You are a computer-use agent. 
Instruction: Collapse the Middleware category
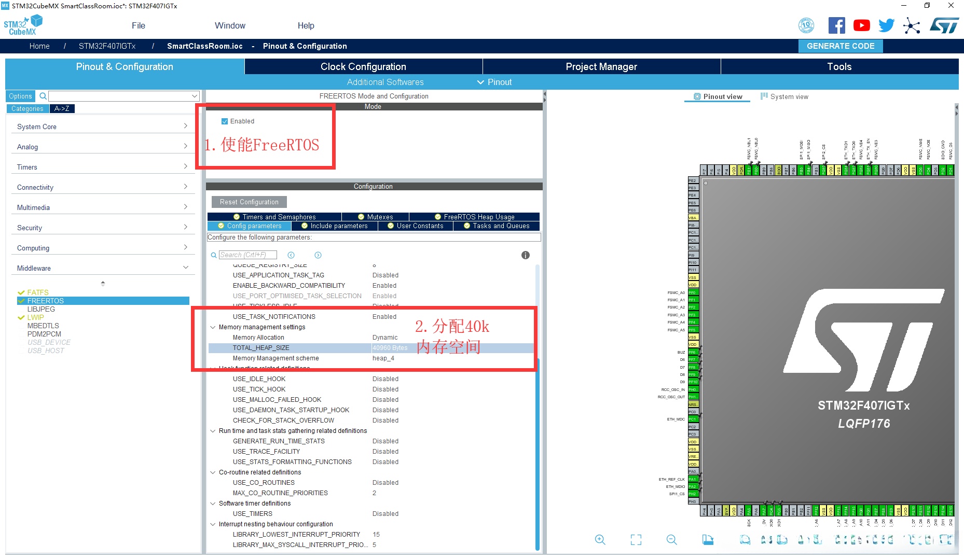coord(102,268)
